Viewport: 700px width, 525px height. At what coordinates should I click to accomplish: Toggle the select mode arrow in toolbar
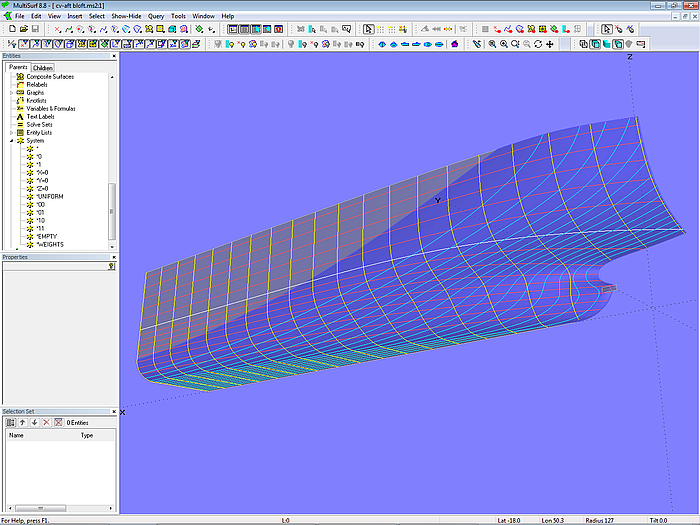click(368, 29)
